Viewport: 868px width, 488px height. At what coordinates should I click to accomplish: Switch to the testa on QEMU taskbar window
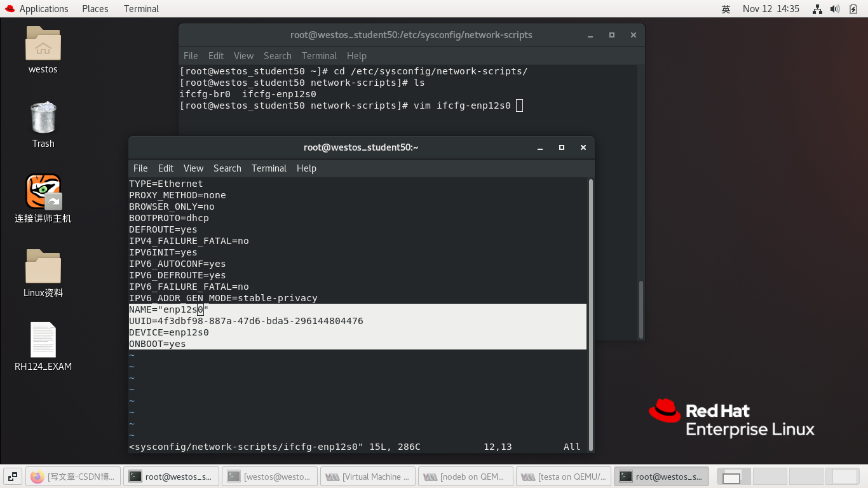[564, 476]
